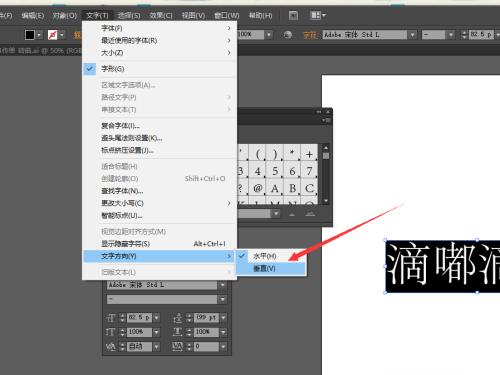The width and height of the screenshot is (500, 375).
Task: Expand the leading 199 pt dropdown
Action: pyautogui.click(x=223, y=317)
